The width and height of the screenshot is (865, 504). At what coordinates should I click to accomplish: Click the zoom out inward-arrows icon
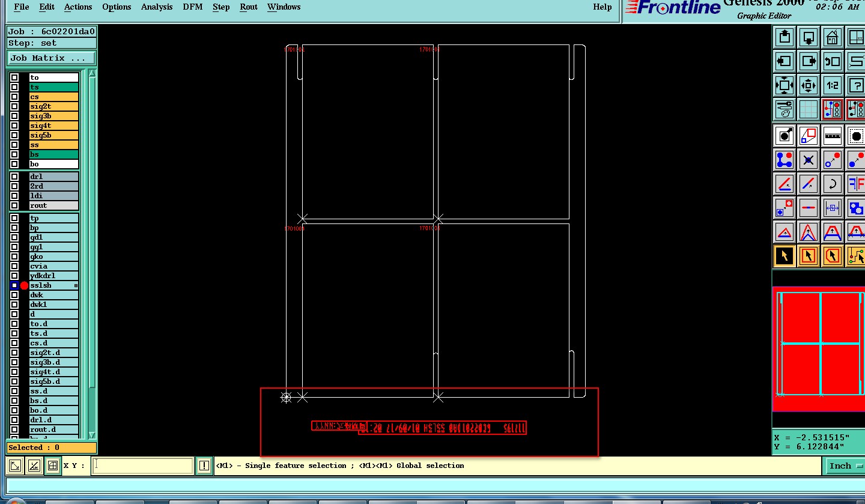pos(809,85)
